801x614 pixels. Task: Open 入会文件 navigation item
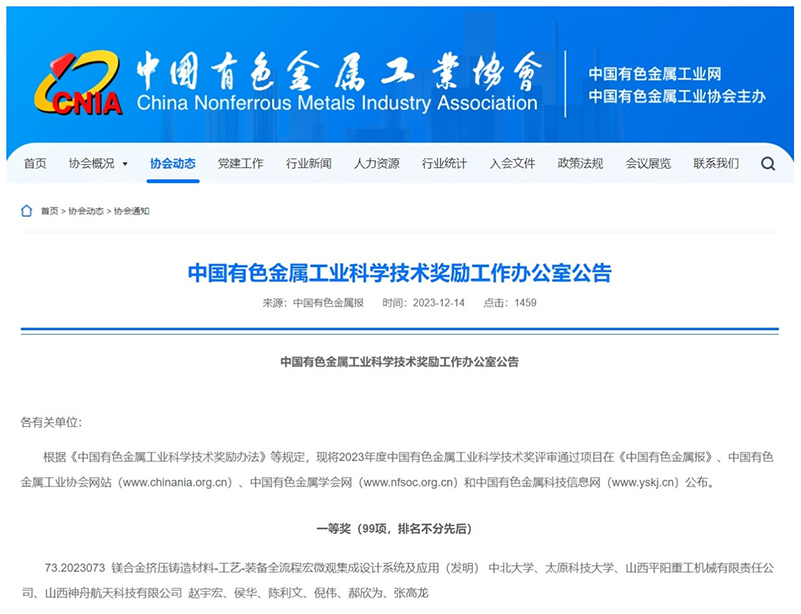point(512,163)
